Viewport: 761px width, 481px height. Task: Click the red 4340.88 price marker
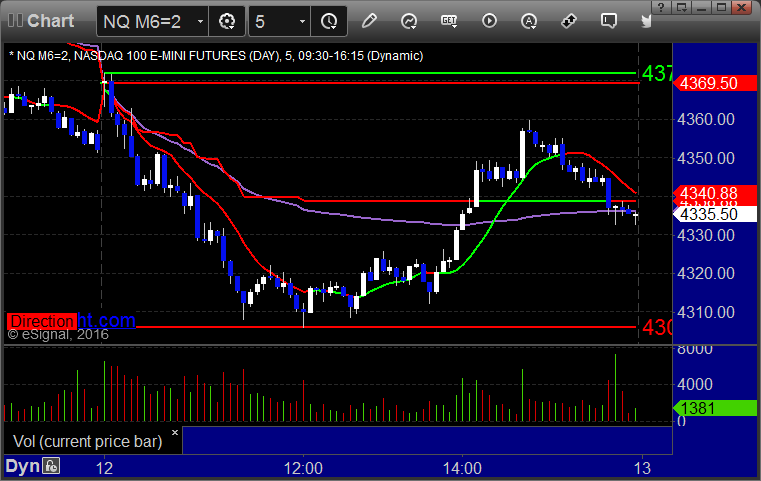pos(715,193)
